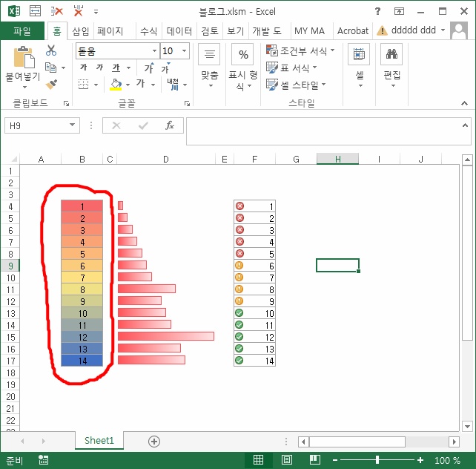The height and width of the screenshot is (469, 476).
Task: Click the macro record status bar icon
Action: coord(44,460)
